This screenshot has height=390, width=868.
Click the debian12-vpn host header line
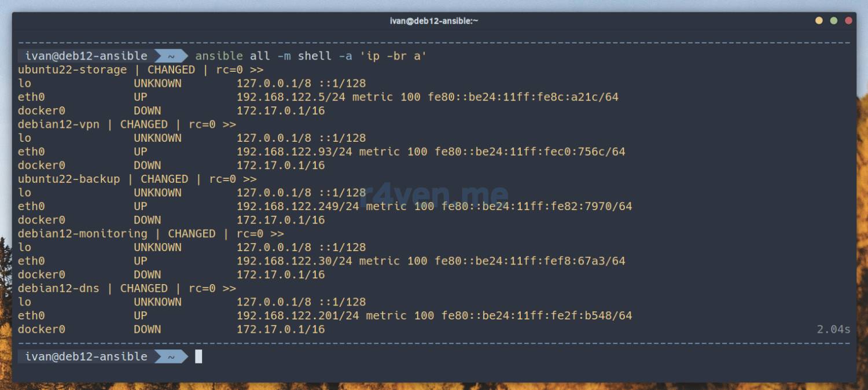pos(127,124)
